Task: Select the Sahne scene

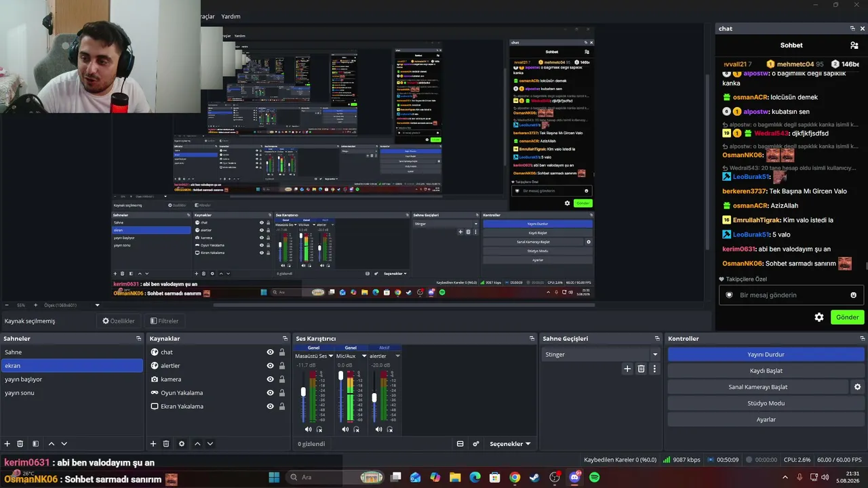Action: coord(72,352)
